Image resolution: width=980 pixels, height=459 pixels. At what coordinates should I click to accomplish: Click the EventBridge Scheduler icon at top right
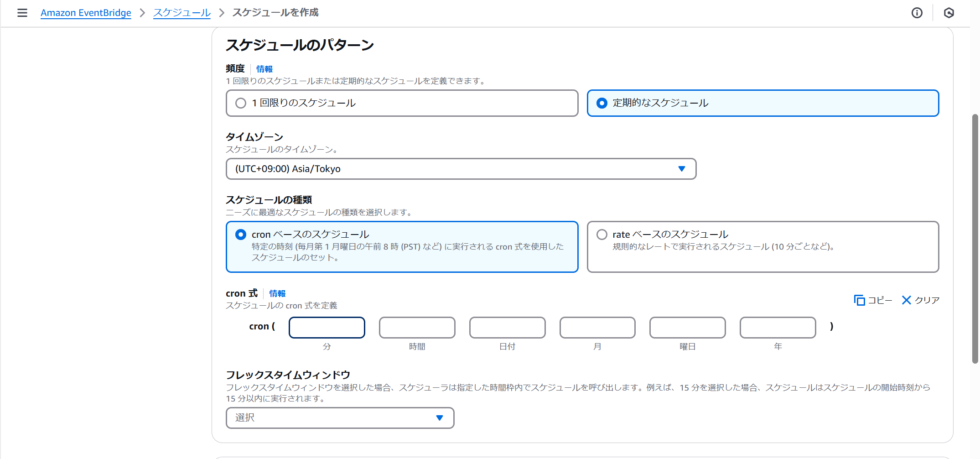coord(949,13)
